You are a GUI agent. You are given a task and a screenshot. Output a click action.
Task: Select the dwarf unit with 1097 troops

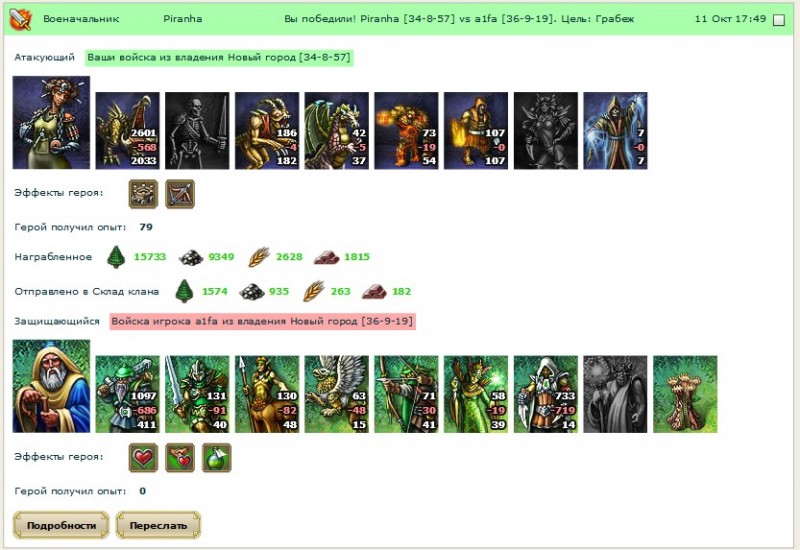128,394
